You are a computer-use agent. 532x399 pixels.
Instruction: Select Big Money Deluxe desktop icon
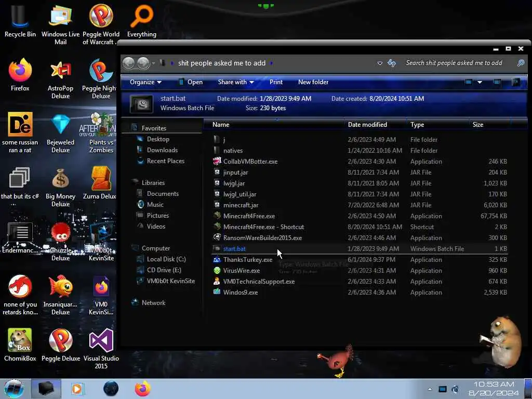(x=60, y=187)
